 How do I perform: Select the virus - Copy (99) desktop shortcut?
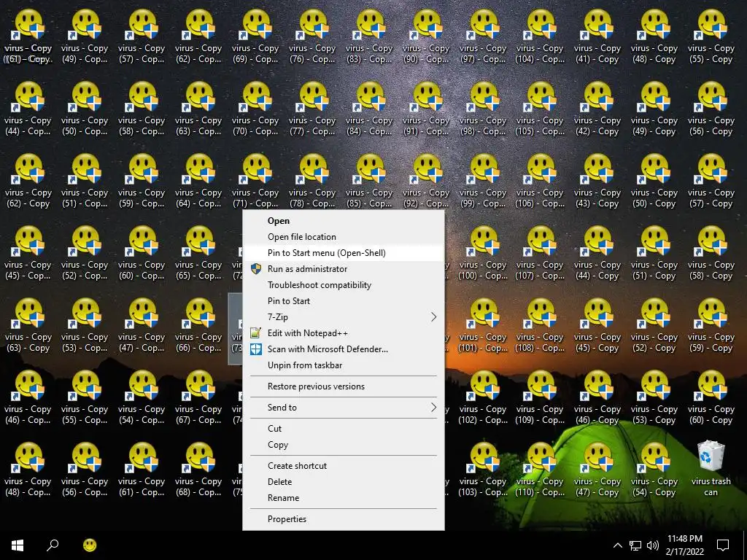pyautogui.click(x=483, y=182)
